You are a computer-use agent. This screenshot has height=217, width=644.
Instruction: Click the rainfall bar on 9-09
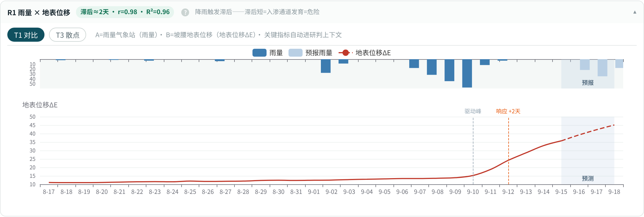coord(450,70)
